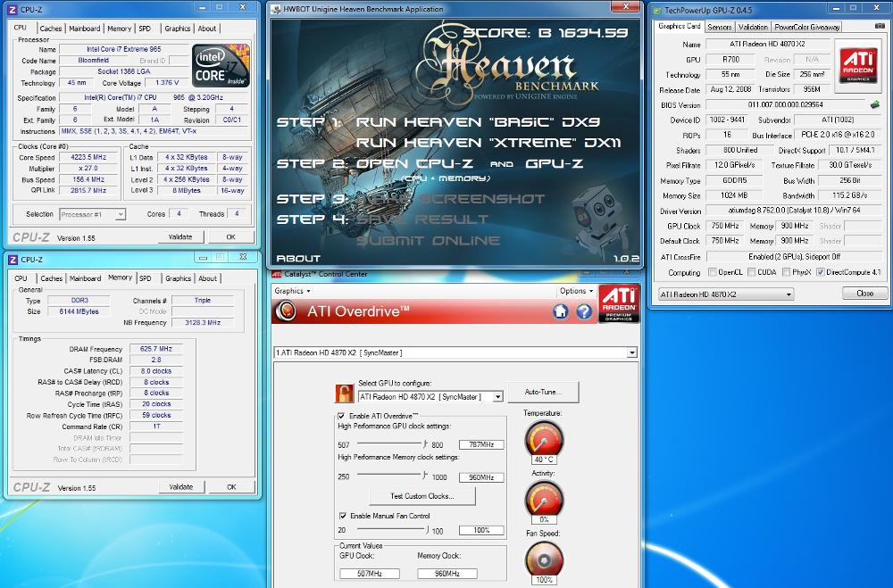Toggle the CUDA checkbox in GPU-Z

coord(752,272)
